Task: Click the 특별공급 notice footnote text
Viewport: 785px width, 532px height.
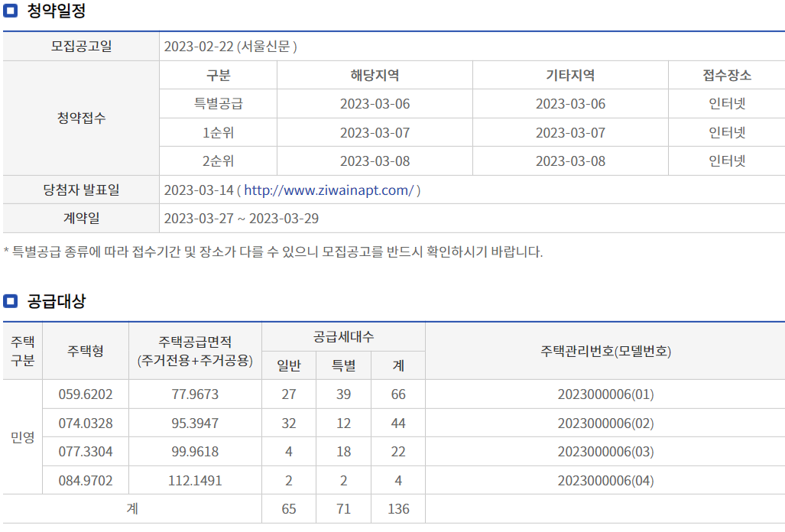Action: tap(273, 251)
